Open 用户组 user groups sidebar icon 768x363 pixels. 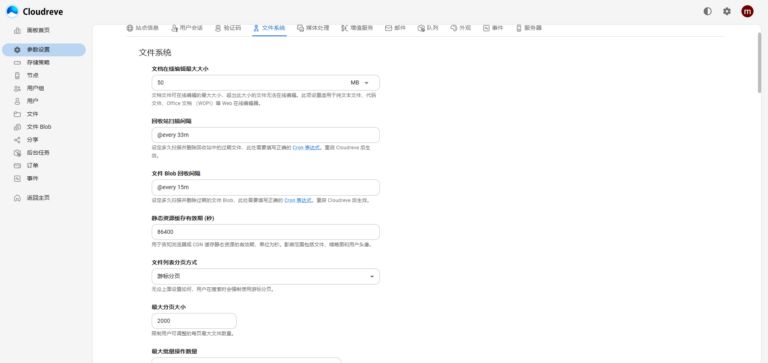(x=18, y=88)
